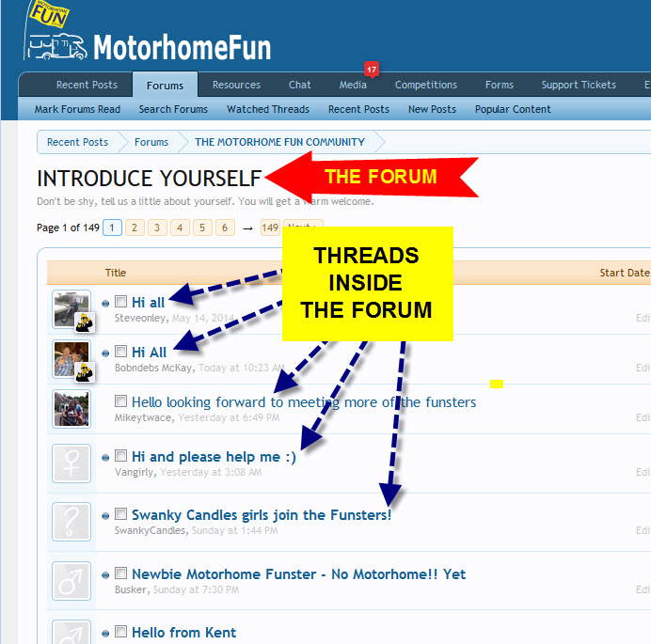Click SwankyCandles' question mark avatar icon

tap(71, 522)
